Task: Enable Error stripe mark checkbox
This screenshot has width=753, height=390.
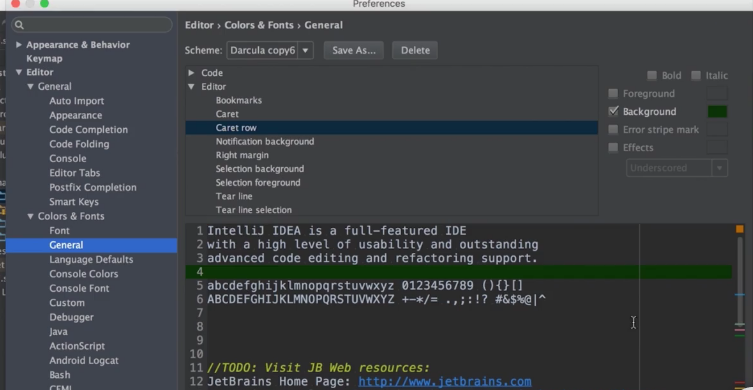Action: click(x=613, y=130)
